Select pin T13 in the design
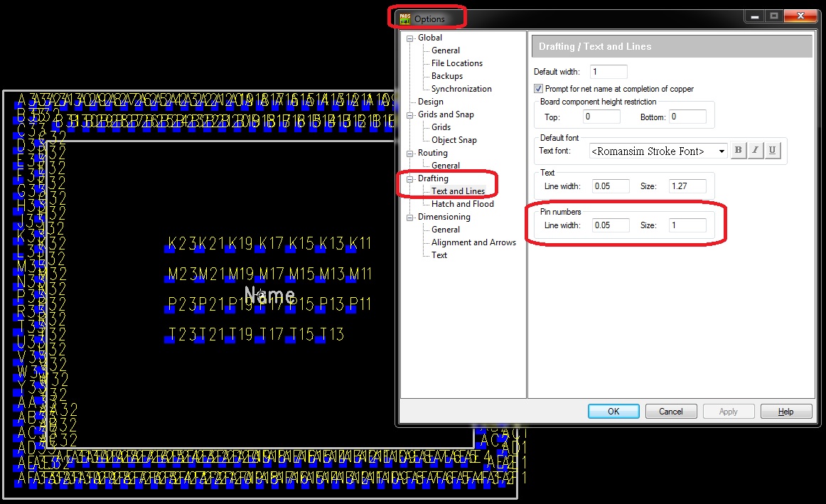Image resolution: width=826 pixels, height=504 pixels. click(329, 334)
